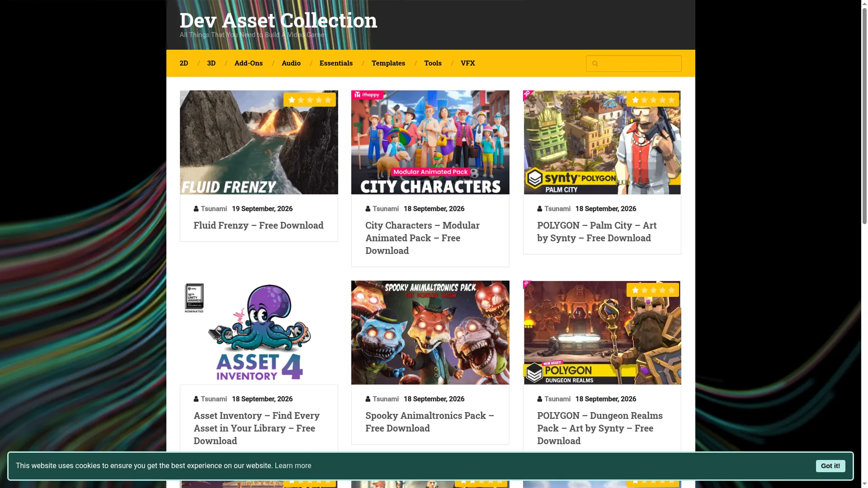Viewport: 868px width, 488px height.
Task: Open 'Asset Inventory – Find Every Asset' title
Action: coord(256,428)
